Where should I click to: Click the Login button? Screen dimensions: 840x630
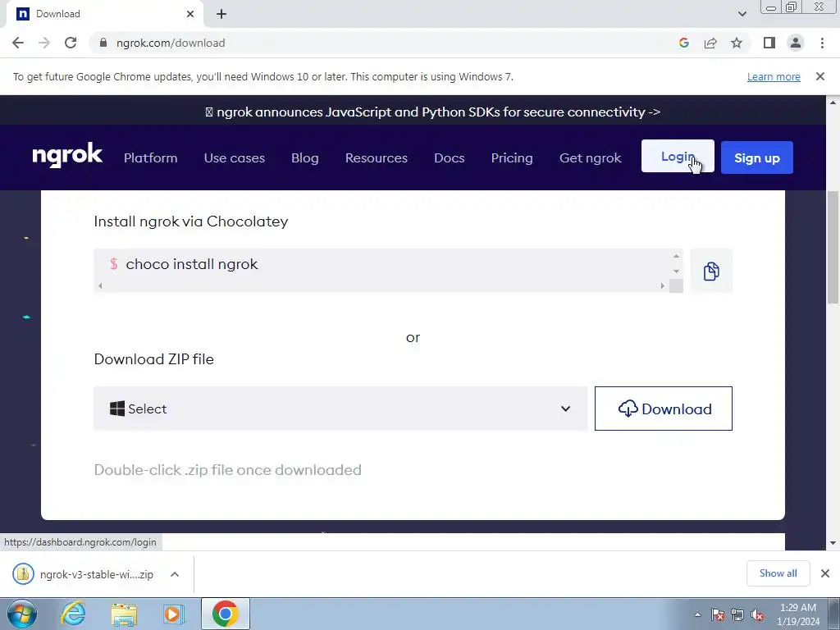click(678, 157)
